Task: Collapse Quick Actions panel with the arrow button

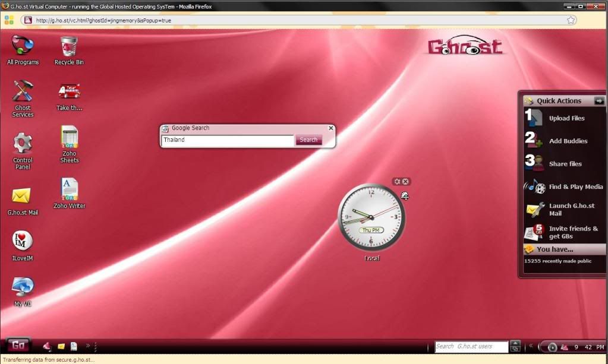Action: click(x=599, y=101)
